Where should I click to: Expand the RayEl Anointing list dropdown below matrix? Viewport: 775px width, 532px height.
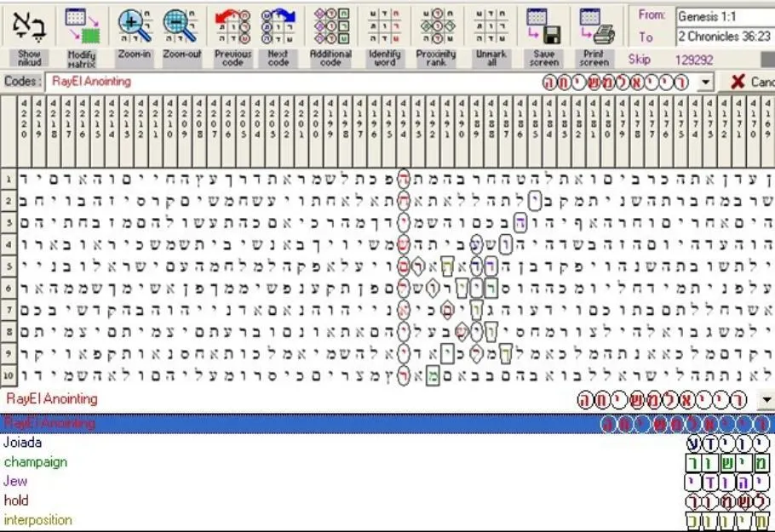[766, 400]
